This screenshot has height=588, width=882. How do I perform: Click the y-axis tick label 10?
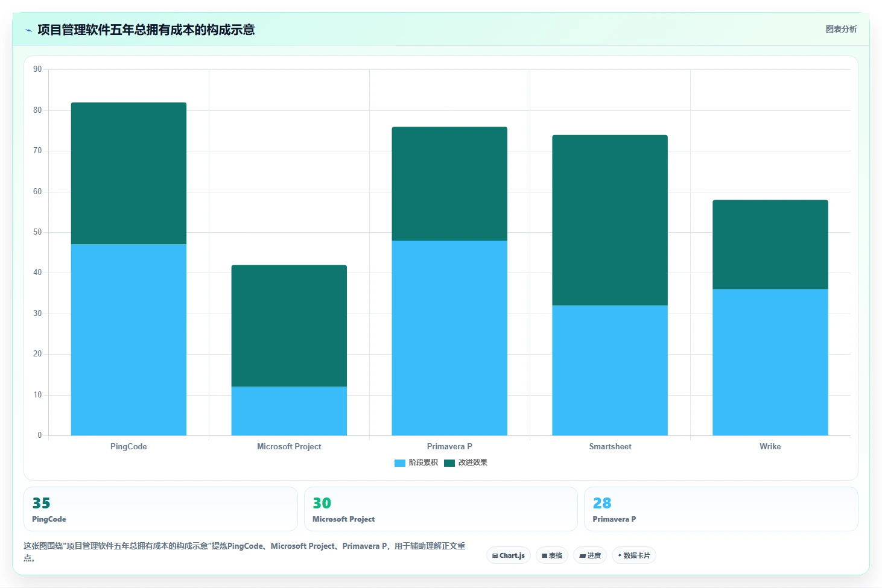coord(37,395)
